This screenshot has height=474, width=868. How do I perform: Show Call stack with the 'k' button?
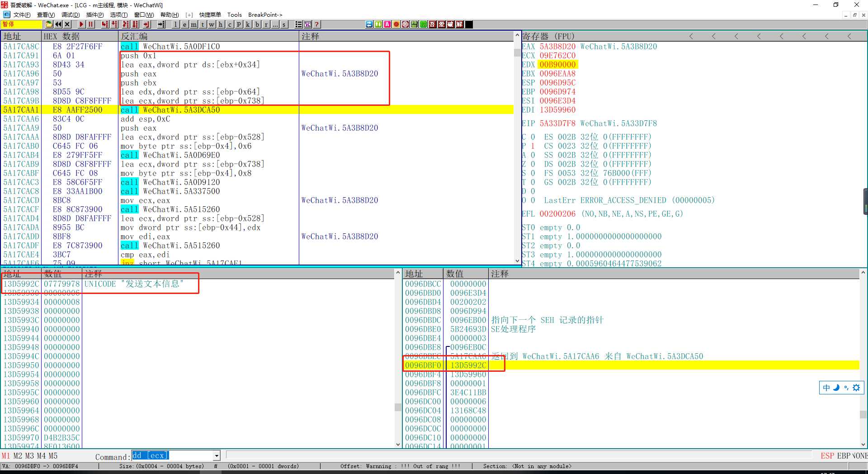click(248, 24)
